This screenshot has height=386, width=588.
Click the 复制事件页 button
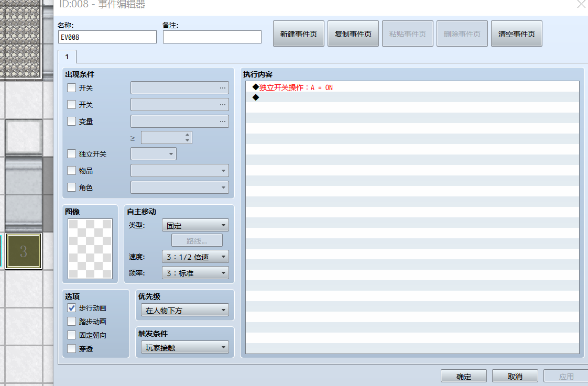coord(353,34)
